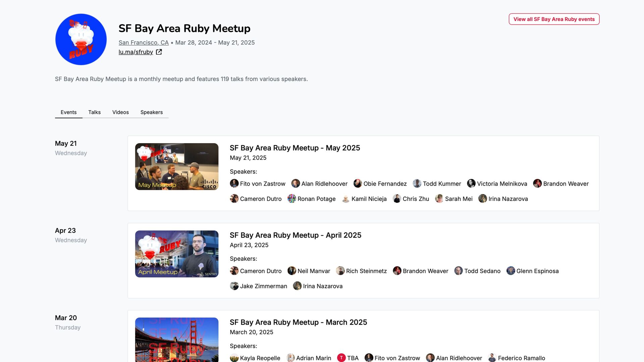Click the April Meetup thumbnail image
Viewport: 644px width, 362px height.
[176, 254]
